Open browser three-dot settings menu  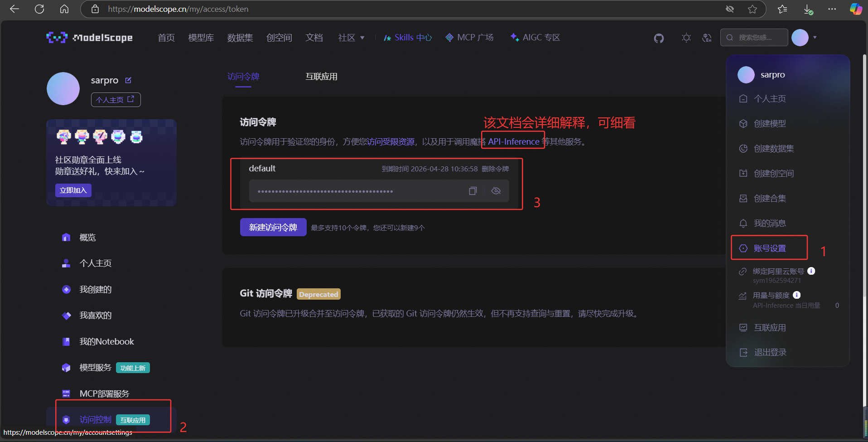pos(832,9)
